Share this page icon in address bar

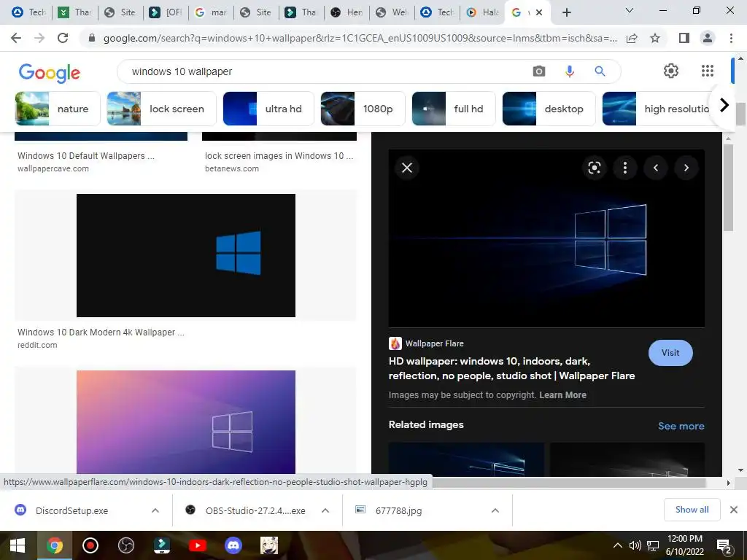pos(632,38)
